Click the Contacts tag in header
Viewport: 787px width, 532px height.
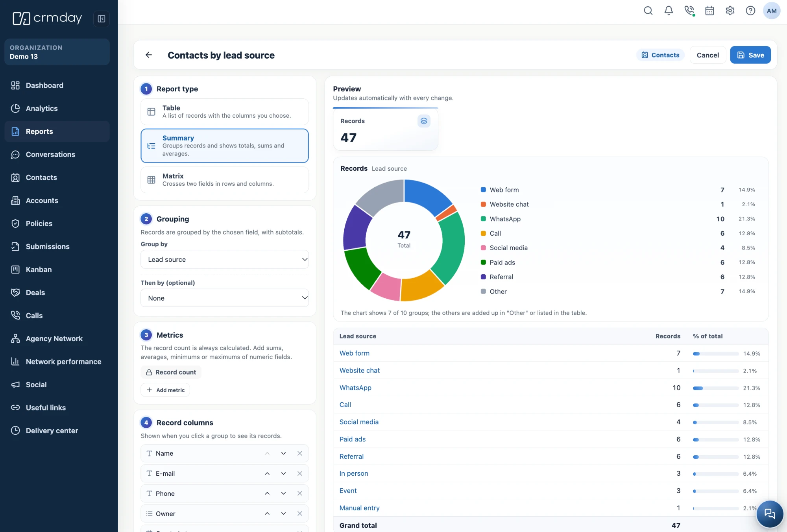(660, 55)
